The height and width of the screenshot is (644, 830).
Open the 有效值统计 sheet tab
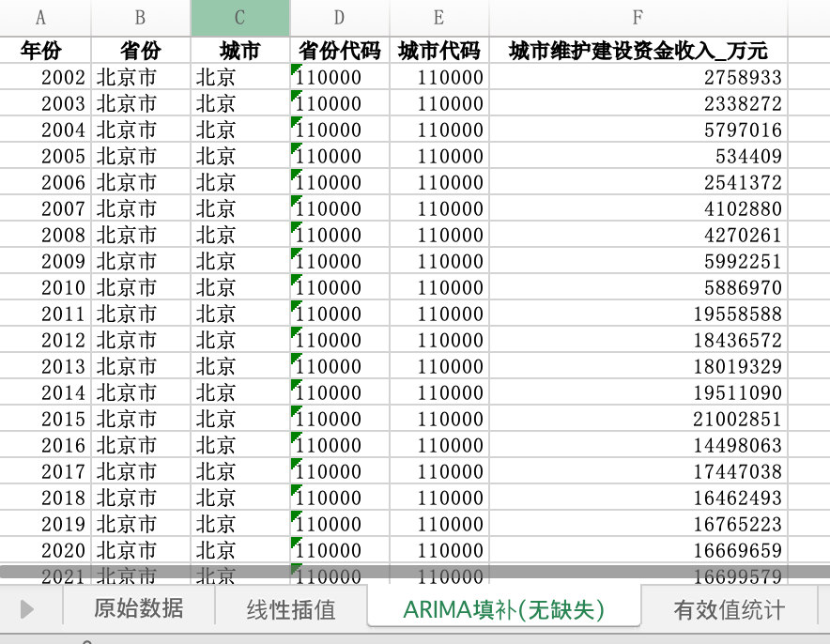point(729,608)
